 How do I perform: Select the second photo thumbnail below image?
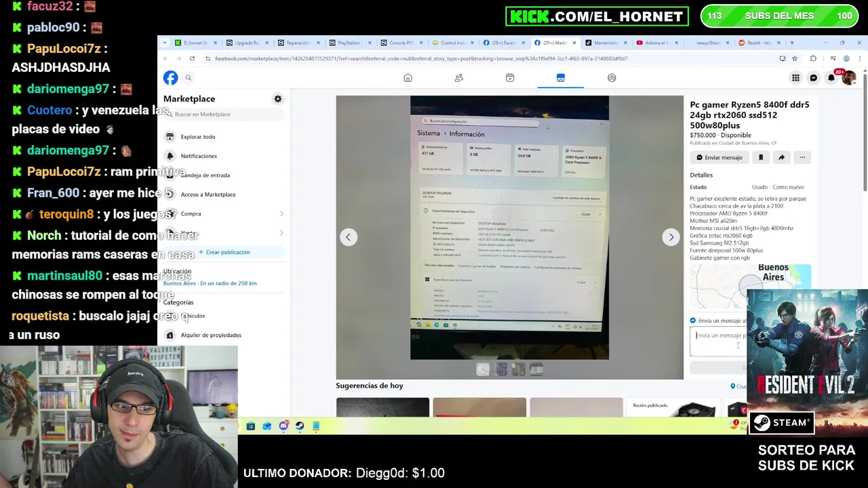click(501, 369)
